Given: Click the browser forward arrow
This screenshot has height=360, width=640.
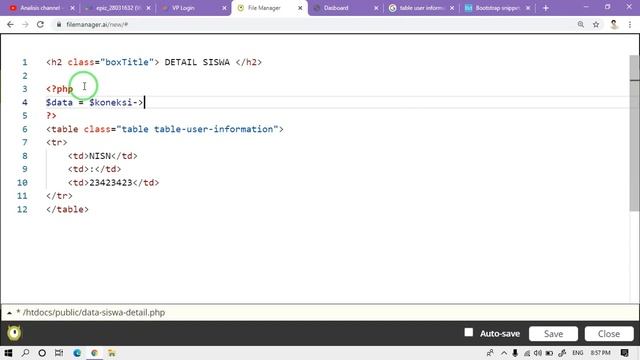Looking at the screenshot, I should point(25,24).
